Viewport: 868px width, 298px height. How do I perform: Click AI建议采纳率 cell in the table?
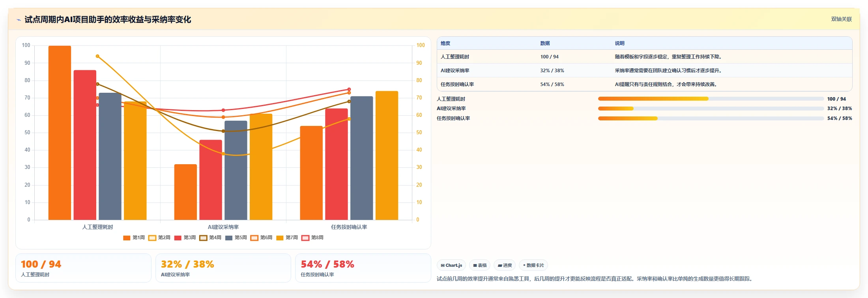click(455, 71)
